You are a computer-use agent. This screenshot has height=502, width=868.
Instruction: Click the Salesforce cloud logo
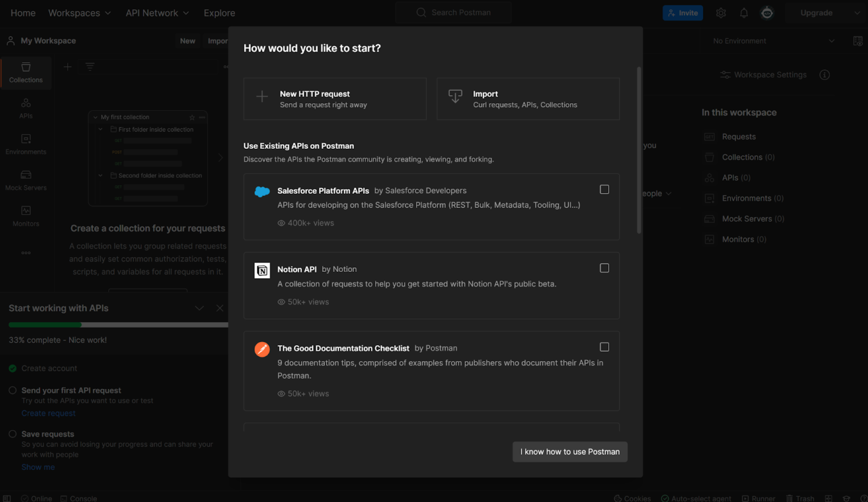(262, 191)
